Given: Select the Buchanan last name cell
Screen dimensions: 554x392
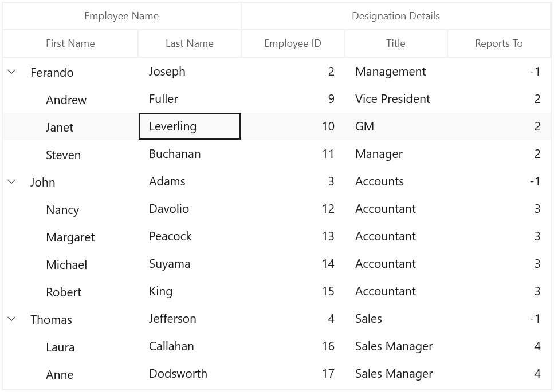Looking at the screenshot, I should coord(190,154).
